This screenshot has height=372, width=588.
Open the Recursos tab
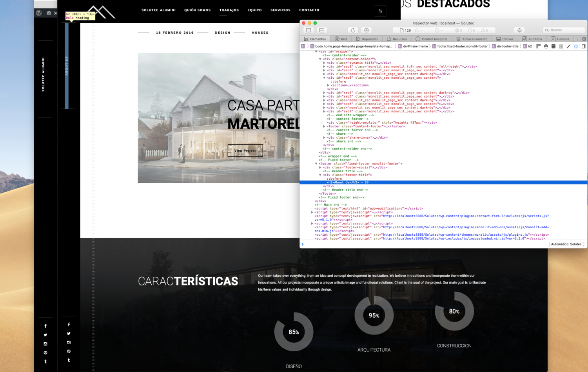397,39
